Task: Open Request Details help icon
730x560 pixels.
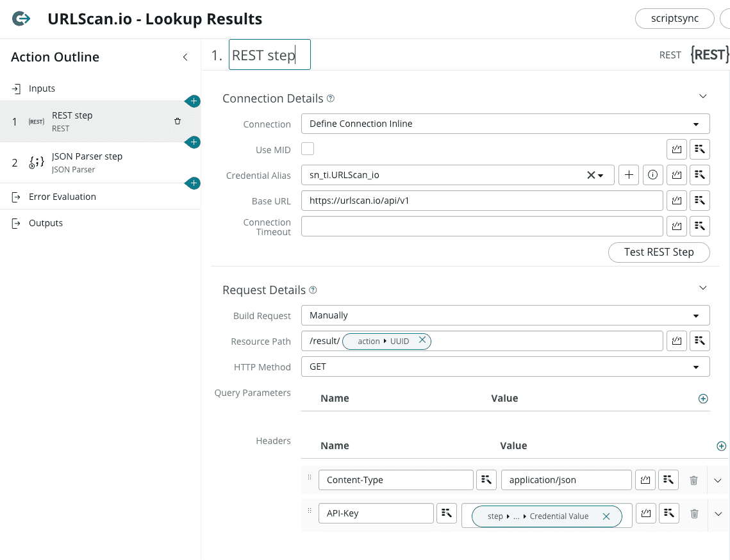Action: [x=313, y=290]
